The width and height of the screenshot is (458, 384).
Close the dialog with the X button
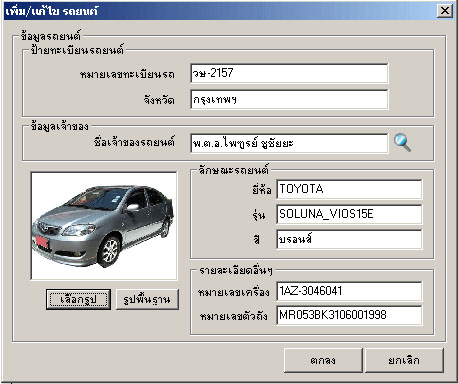pyautogui.click(x=445, y=11)
